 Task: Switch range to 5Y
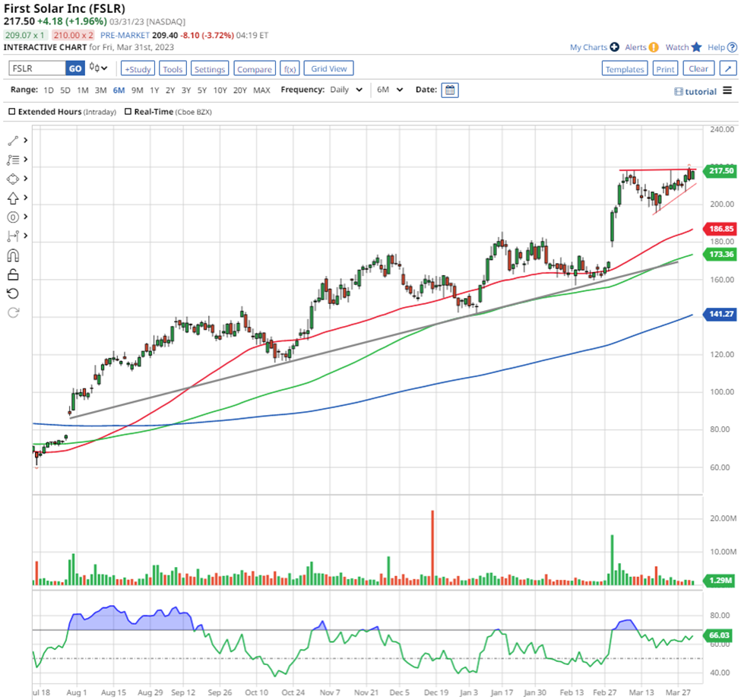202,90
